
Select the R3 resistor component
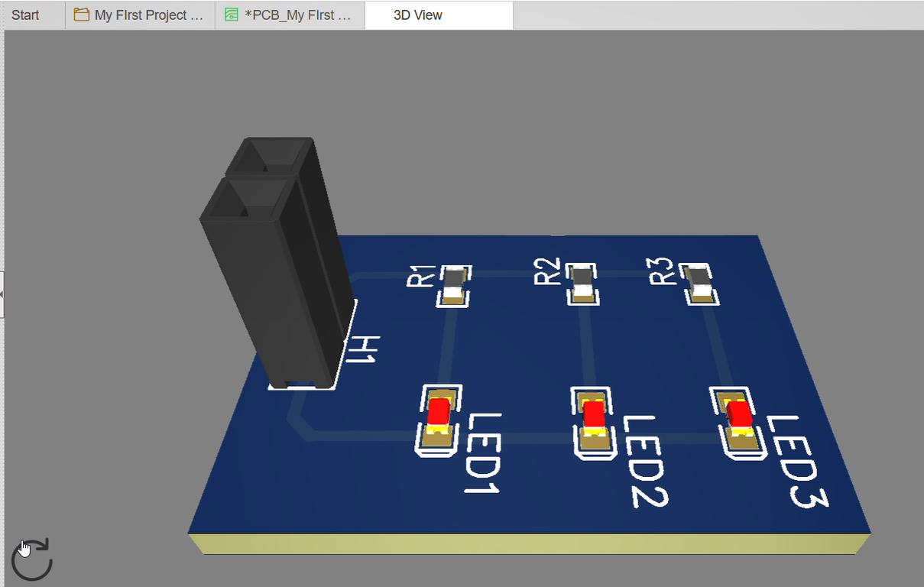[700, 284]
